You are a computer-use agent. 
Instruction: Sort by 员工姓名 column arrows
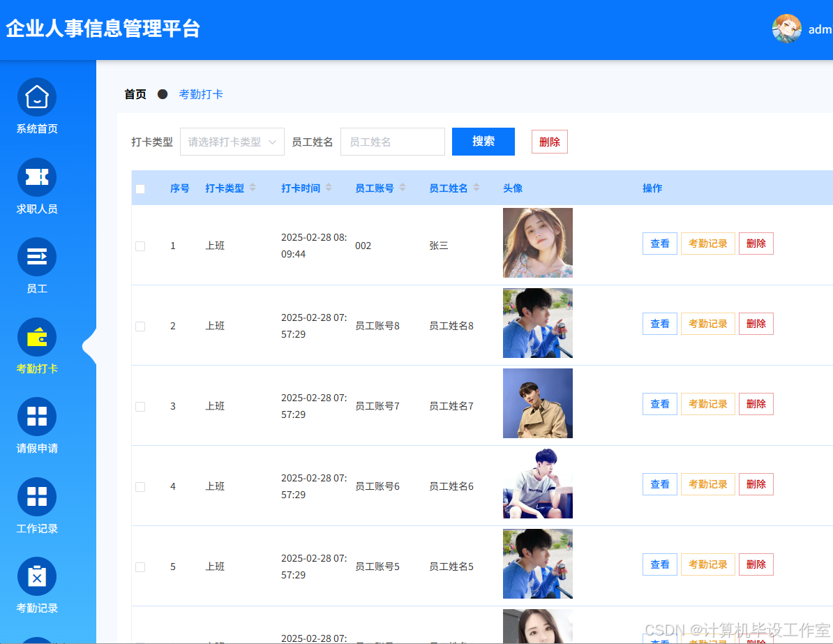476,188
